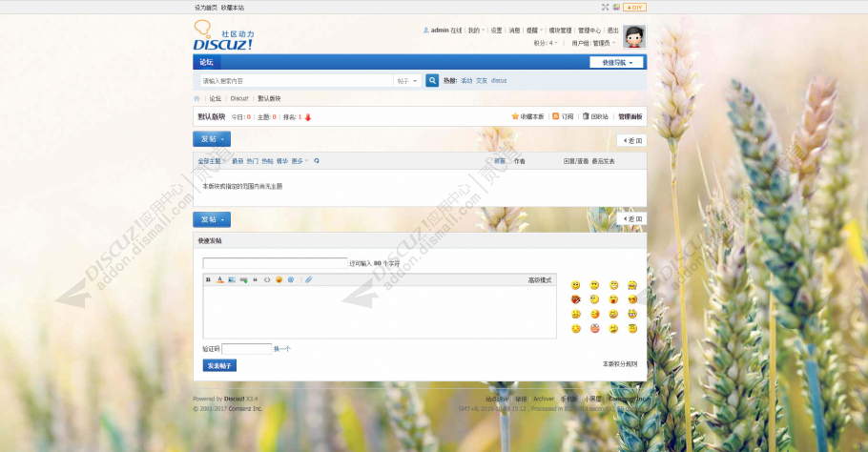Click Discuz! in the breadcrumb

[239, 98]
